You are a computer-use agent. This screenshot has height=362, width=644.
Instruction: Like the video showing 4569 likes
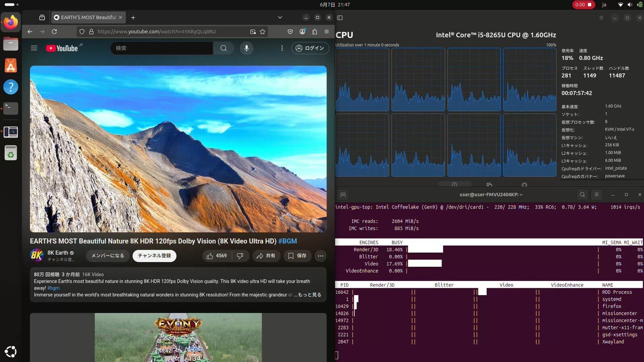pos(217,256)
